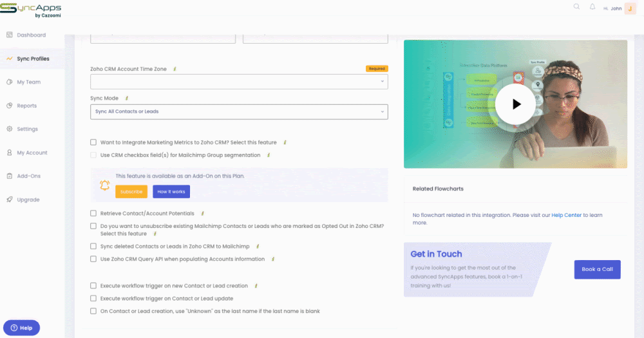
Task: Click info icon beside Zoho CRM Query API
Action: [272, 259]
